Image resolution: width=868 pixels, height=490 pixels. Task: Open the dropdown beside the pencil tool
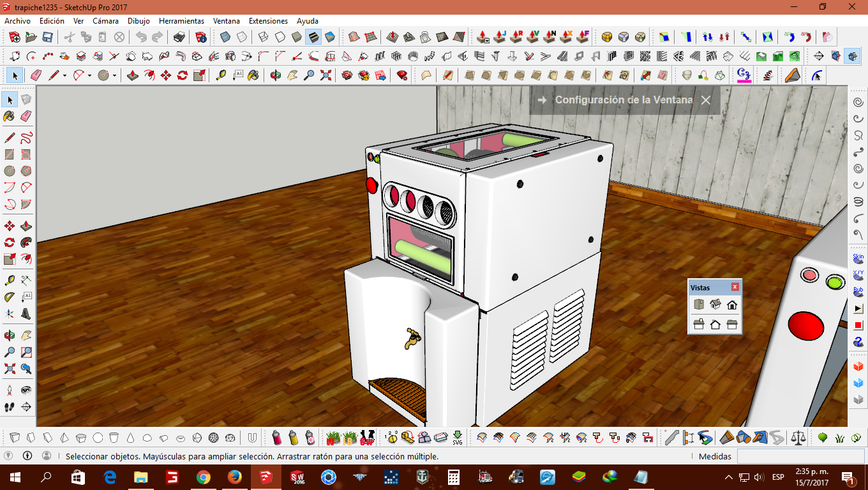point(64,75)
